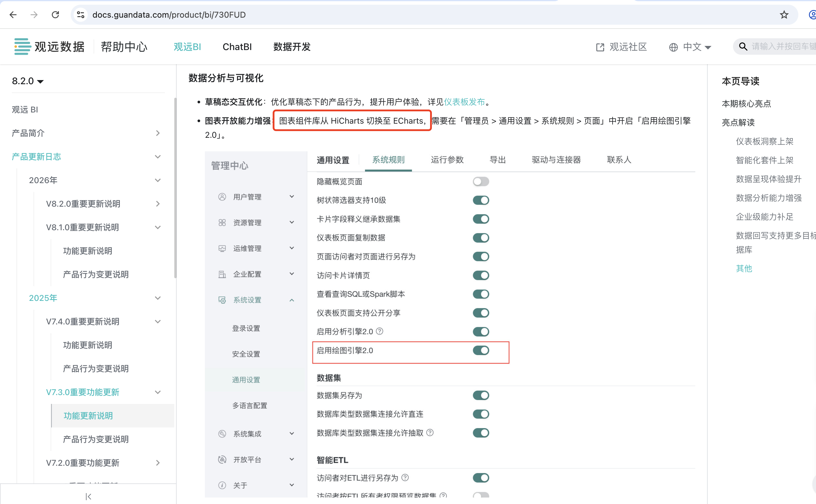Image resolution: width=816 pixels, height=504 pixels.
Task: Toggle 仪表板页面复制数据 switch
Action: (x=481, y=238)
